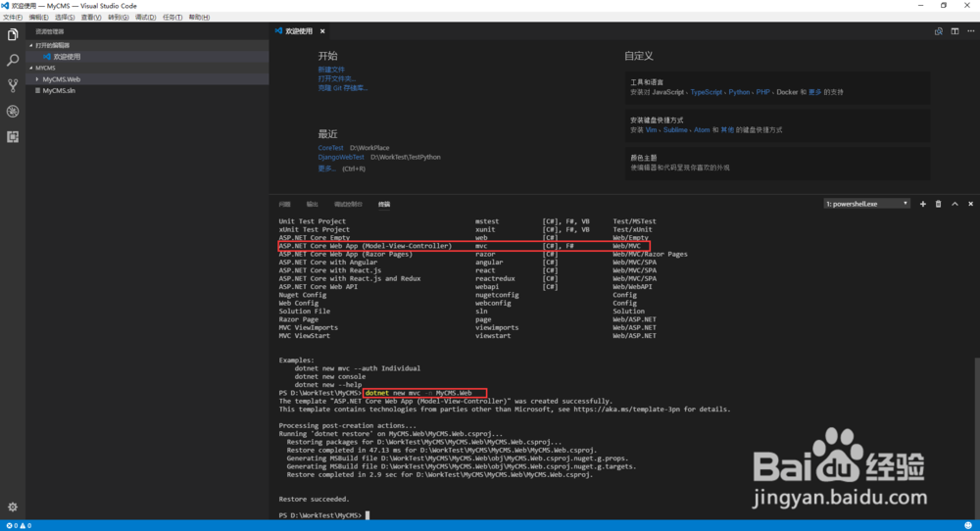The height and width of the screenshot is (531, 980).
Task: Open the editor's more actions (...) menu
Action: (x=970, y=31)
